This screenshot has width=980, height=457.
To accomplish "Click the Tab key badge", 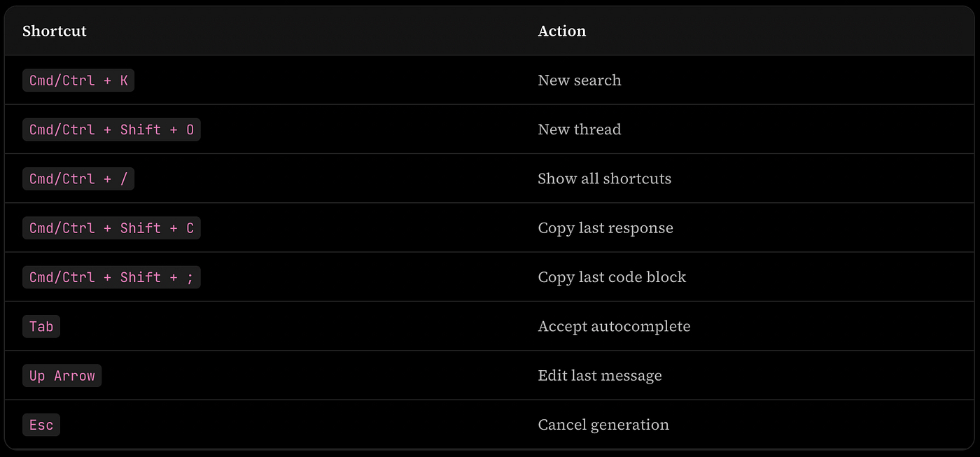I will pyautogui.click(x=41, y=326).
